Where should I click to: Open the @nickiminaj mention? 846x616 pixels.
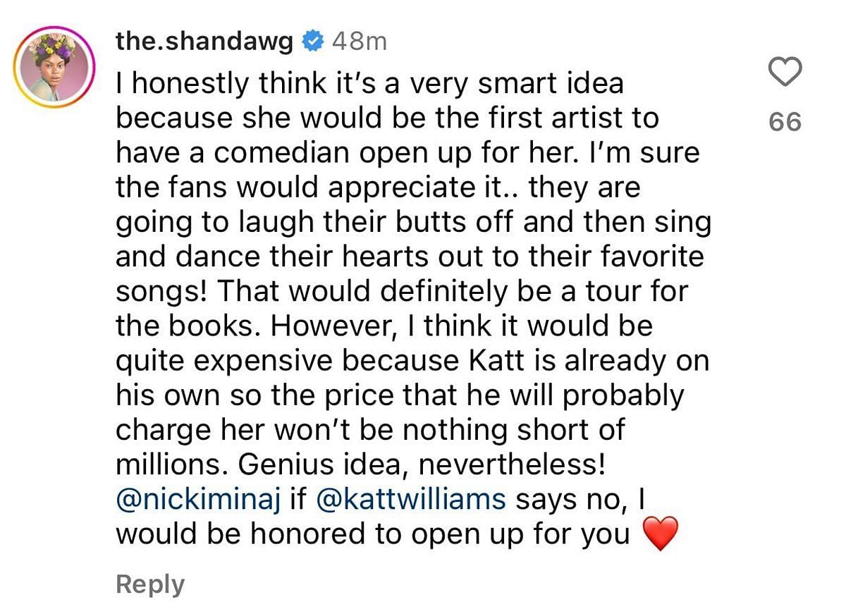(200, 499)
